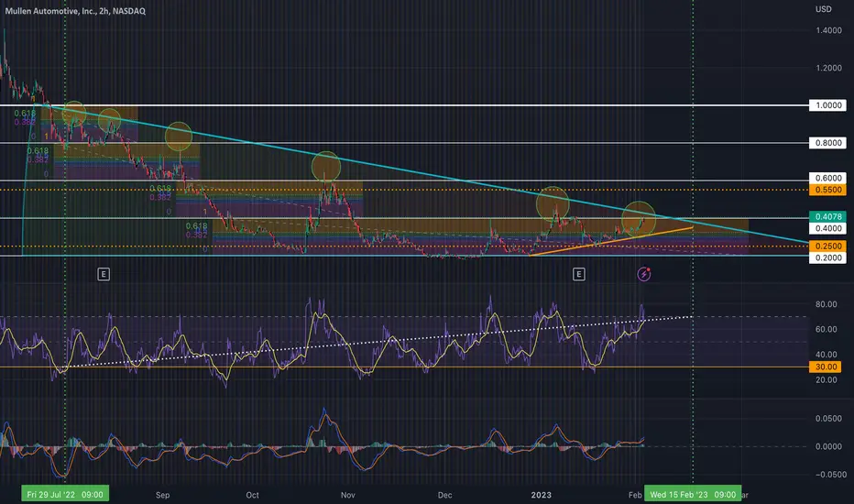Click the orange 30.00 RSI level label

click(826, 367)
